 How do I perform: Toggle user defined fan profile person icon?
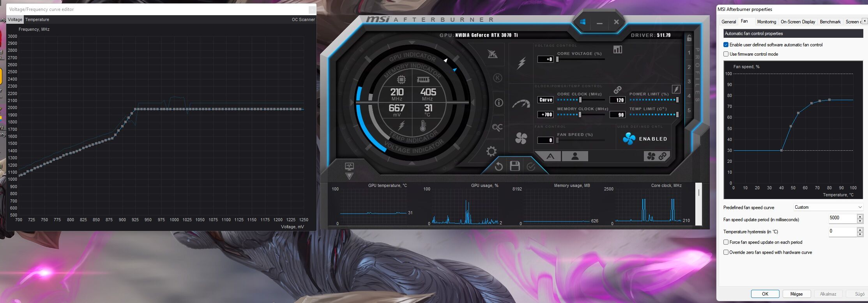[x=575, y=156]
